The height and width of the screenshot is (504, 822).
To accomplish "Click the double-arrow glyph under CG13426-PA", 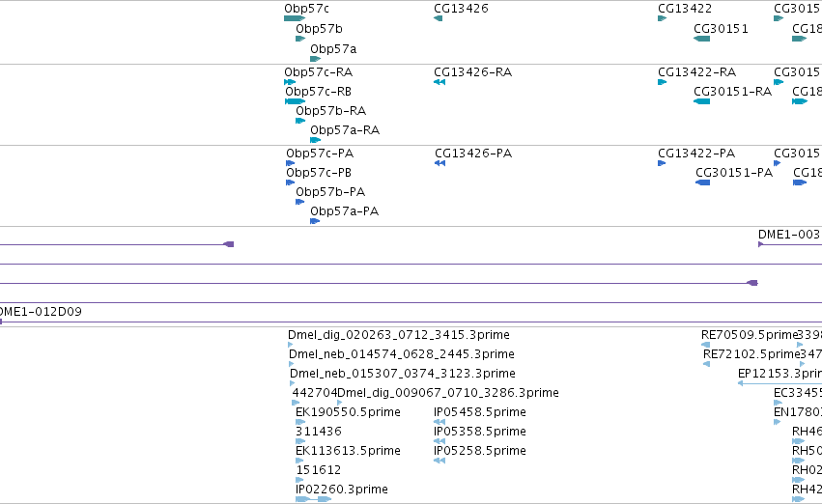I will pos(439,163).
